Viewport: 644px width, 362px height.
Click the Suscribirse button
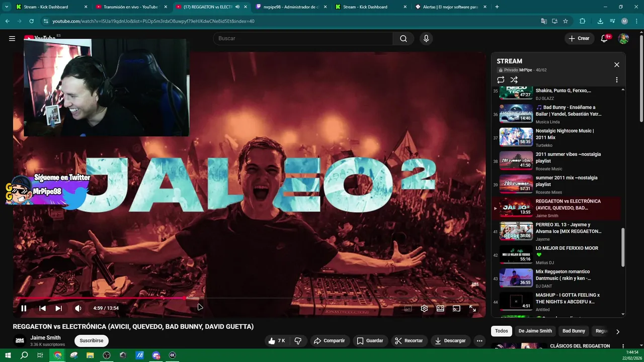pyautogui.click(x=91, y=341)
